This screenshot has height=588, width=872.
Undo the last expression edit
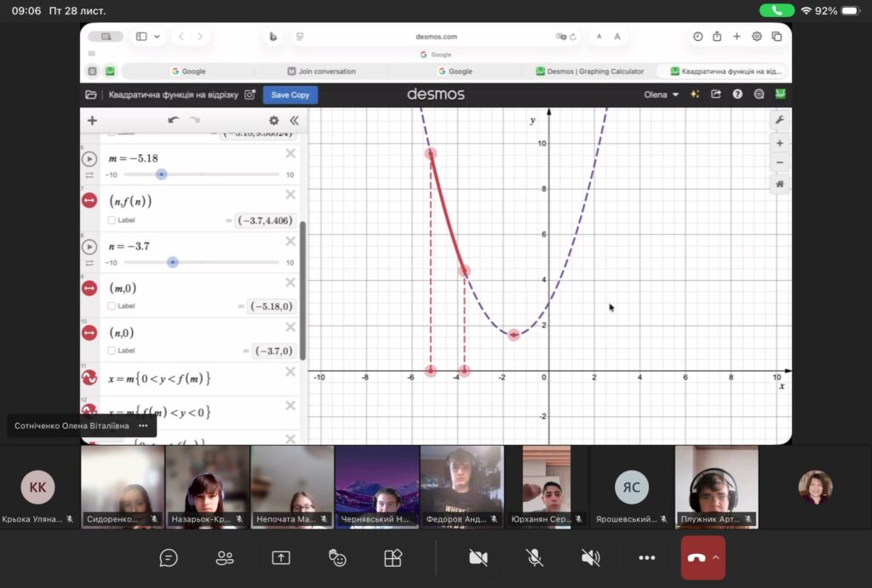pos(174,121)
